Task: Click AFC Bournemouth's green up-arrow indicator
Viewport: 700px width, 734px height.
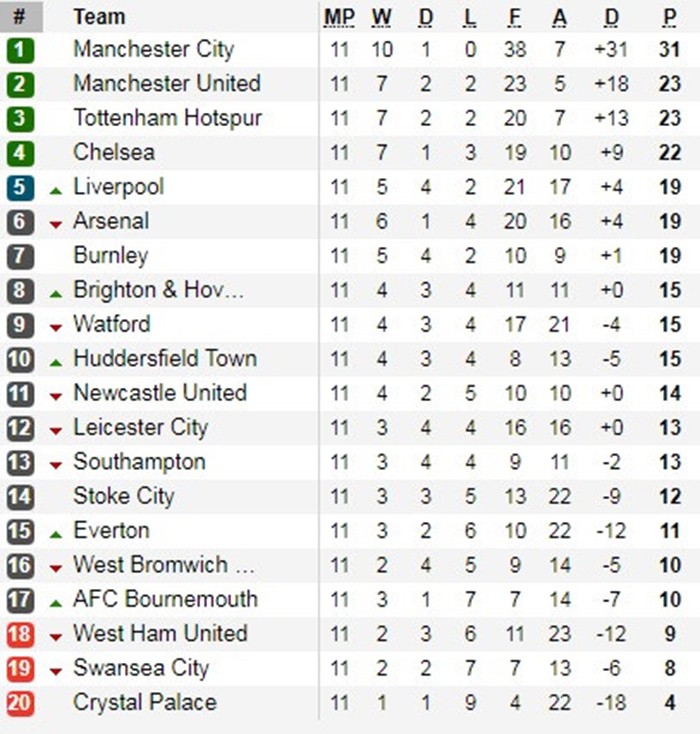Action: (55, 601)
